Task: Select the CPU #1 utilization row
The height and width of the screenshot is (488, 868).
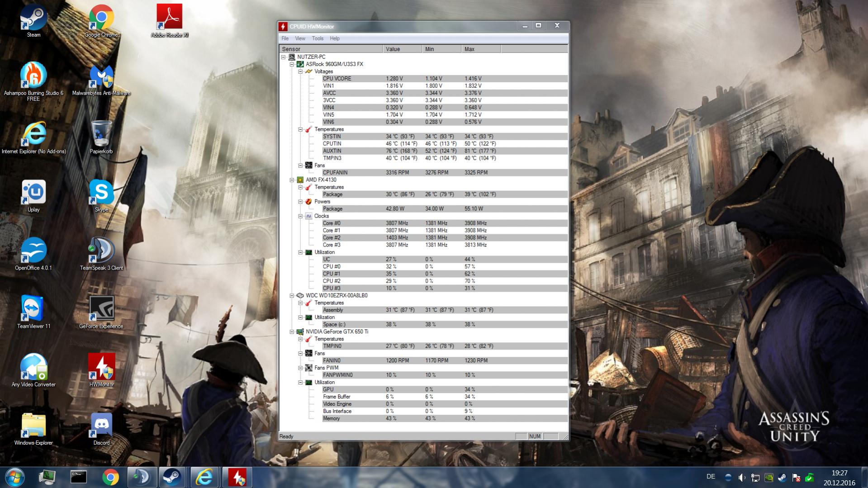Action: pos(445,274)
